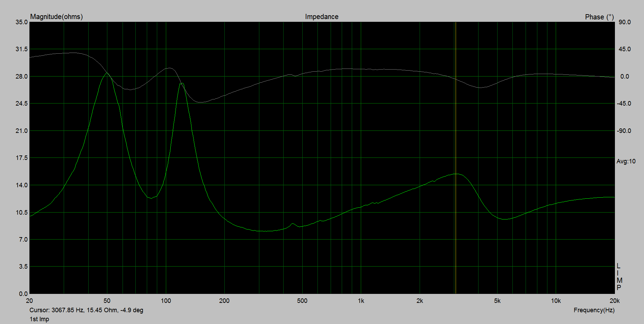
Task: Click the '-45.0' phase axis value
Action: (x=624, y=103)
